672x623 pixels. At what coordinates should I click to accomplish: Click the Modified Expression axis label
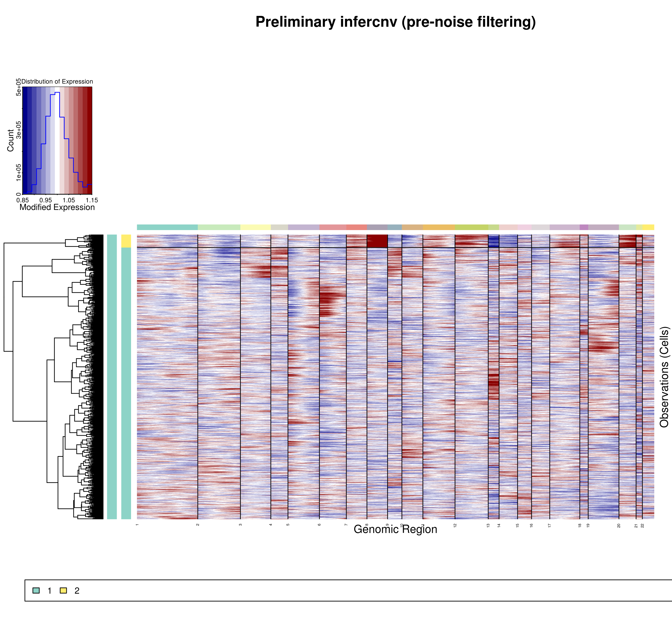[57, 207]
